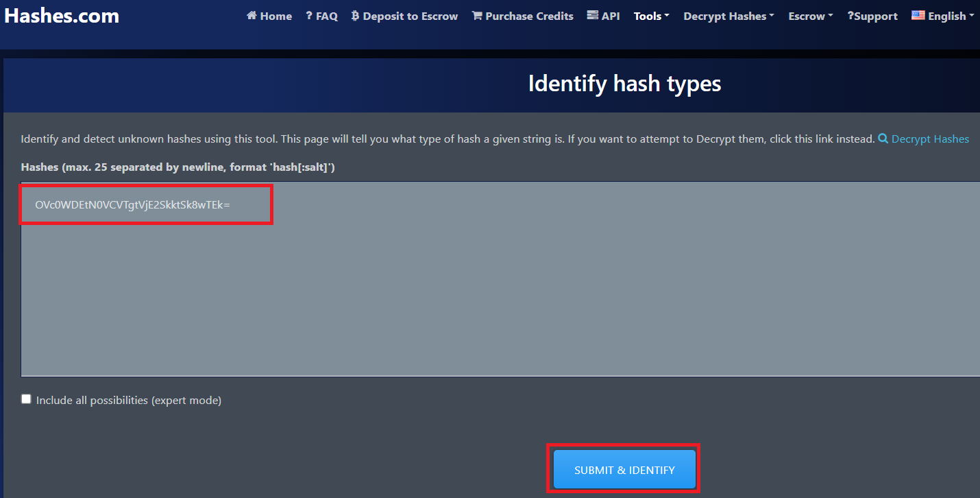Open the Purchase Credits menu item
Viewport: 980px width, 498px height.
[529, 16]
